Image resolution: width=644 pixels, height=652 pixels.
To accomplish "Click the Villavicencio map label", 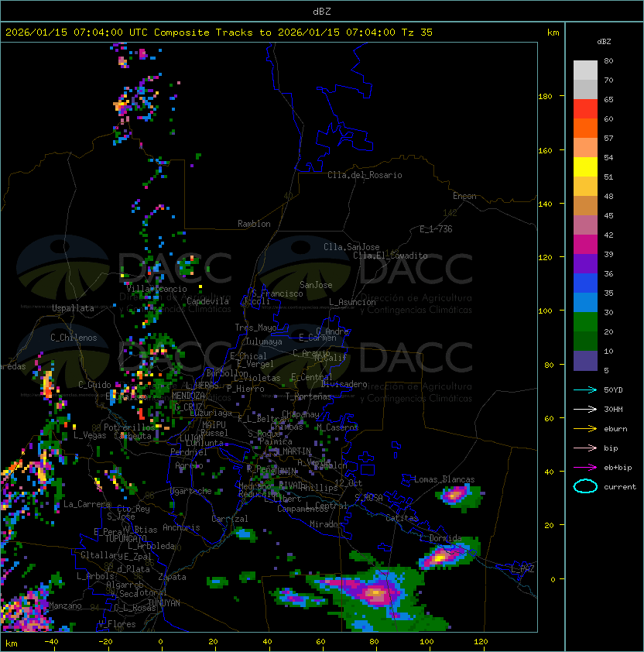I will point(156,289).
